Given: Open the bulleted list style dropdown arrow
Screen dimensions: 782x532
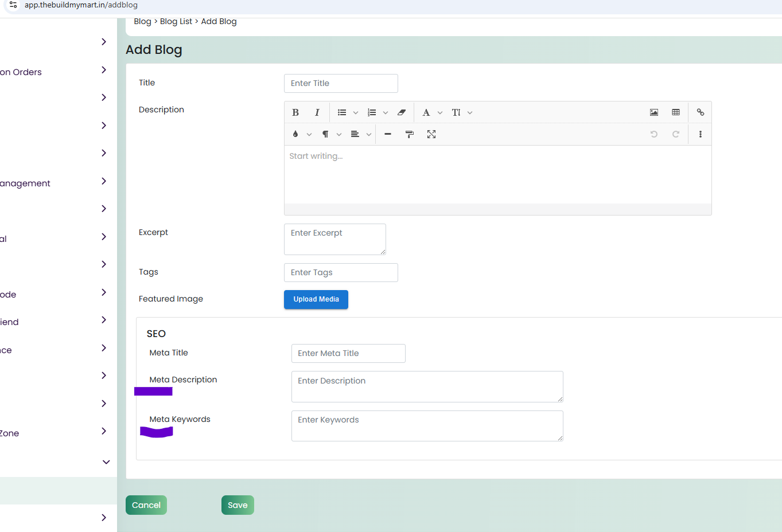Looking at the screenshot, I should click(x=356, y=113).
